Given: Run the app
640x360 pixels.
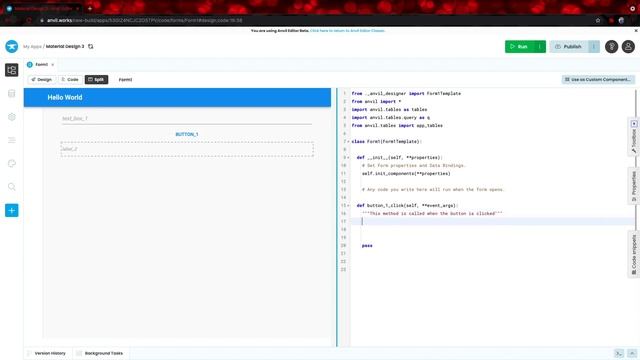Looking at the screenshot, I should click(519, 47).
